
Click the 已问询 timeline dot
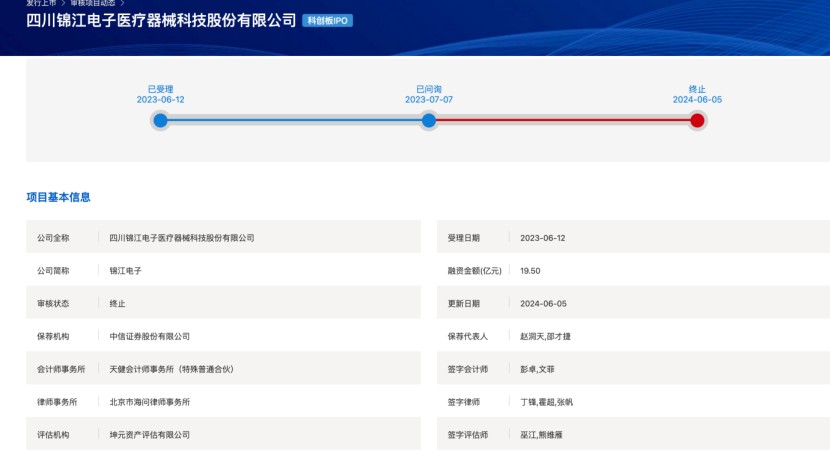click(429, 120)
